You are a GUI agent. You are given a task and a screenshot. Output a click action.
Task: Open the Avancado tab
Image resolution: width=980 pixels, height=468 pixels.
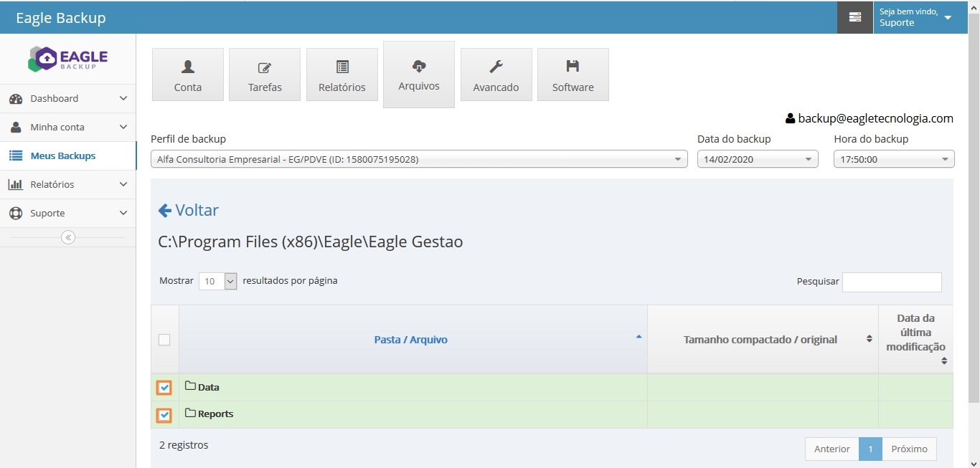(x=496, y=75)
